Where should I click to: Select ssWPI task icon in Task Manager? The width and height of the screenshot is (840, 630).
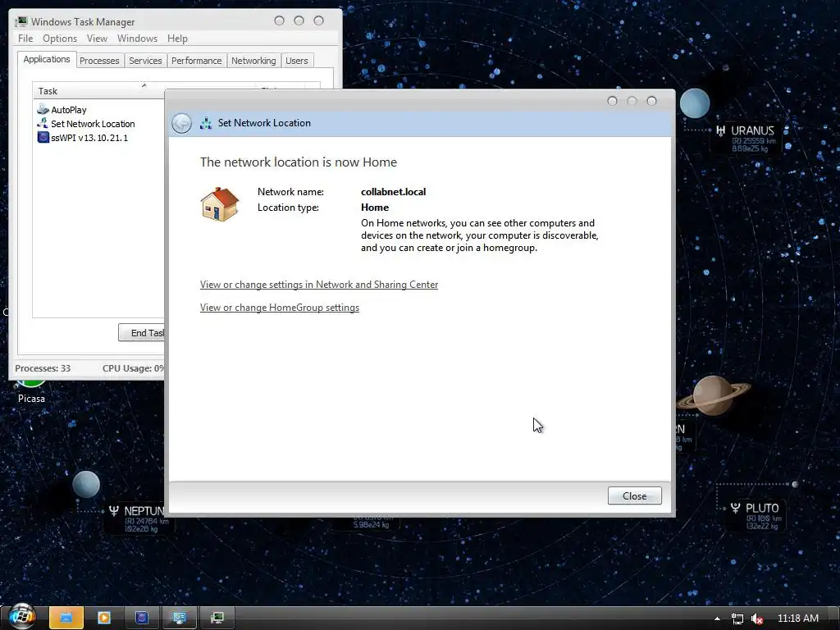tap(43, 137)
